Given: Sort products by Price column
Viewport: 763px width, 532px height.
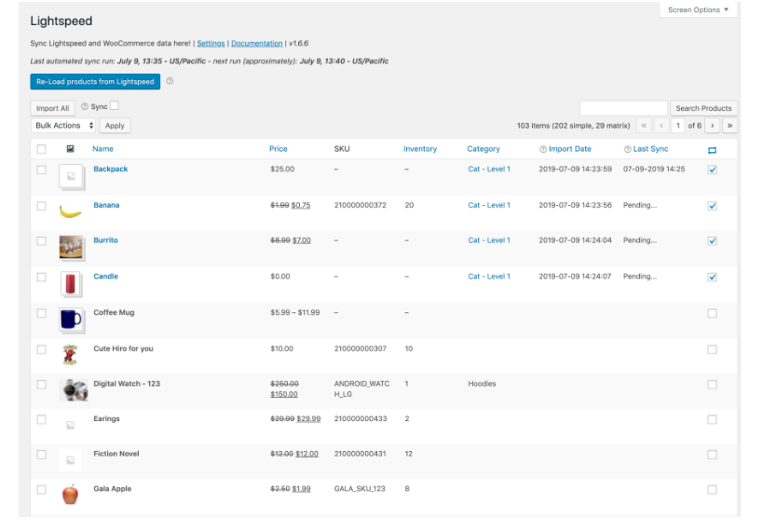Looking at the screenshot, I should pos(278,149).
